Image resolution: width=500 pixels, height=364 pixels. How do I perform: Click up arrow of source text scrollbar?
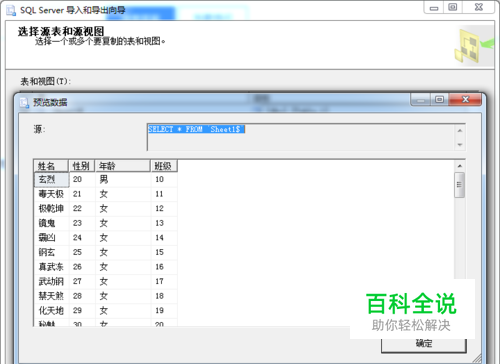460,131
